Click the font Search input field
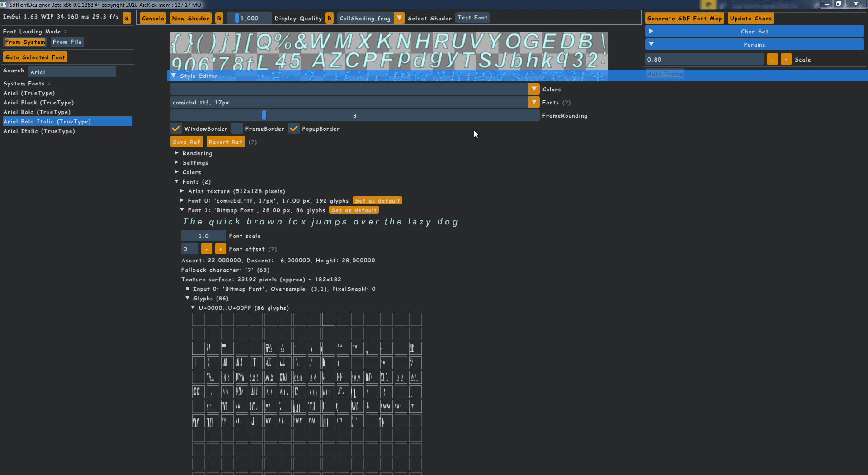This screenshot has height=475, width=868. (72, 72)
